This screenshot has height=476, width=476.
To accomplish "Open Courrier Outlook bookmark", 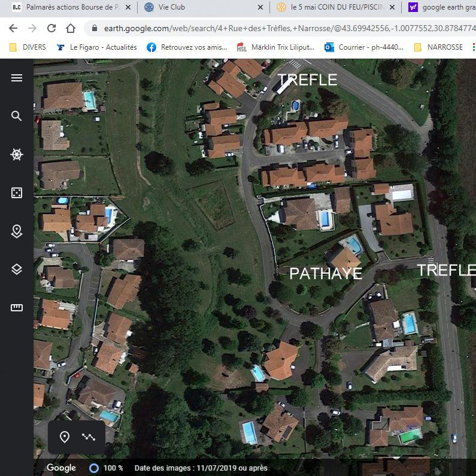I will 364,47.
